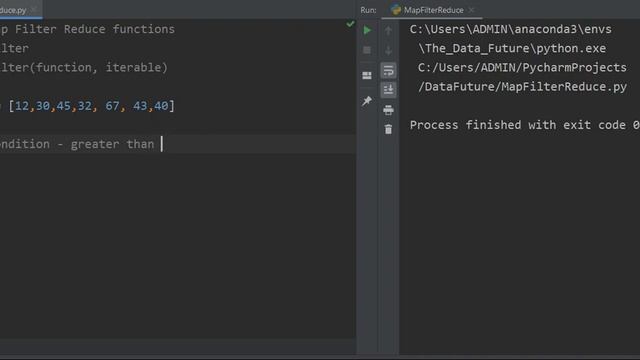640x360 pixels.
Task: Click the Stop process square icon
Action: tap(367, 50)
